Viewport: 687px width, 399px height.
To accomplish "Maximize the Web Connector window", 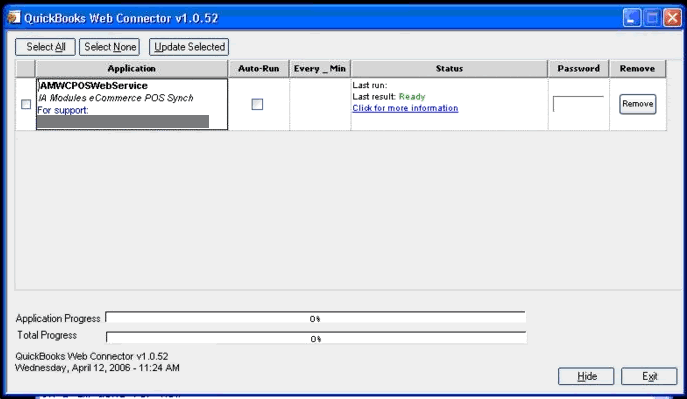I will (652, 18).
